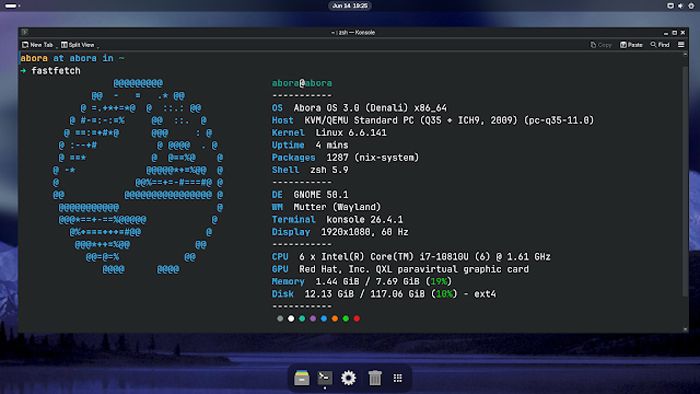Screen dimensions: 700x394
Task: Click the 'abora at abora in ~' prompt
Action: 72,58
